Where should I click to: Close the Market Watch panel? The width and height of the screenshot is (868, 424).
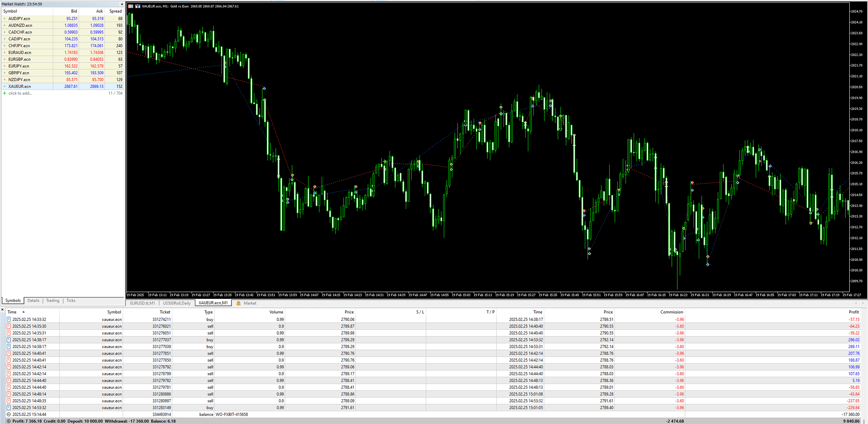[122, 4]
